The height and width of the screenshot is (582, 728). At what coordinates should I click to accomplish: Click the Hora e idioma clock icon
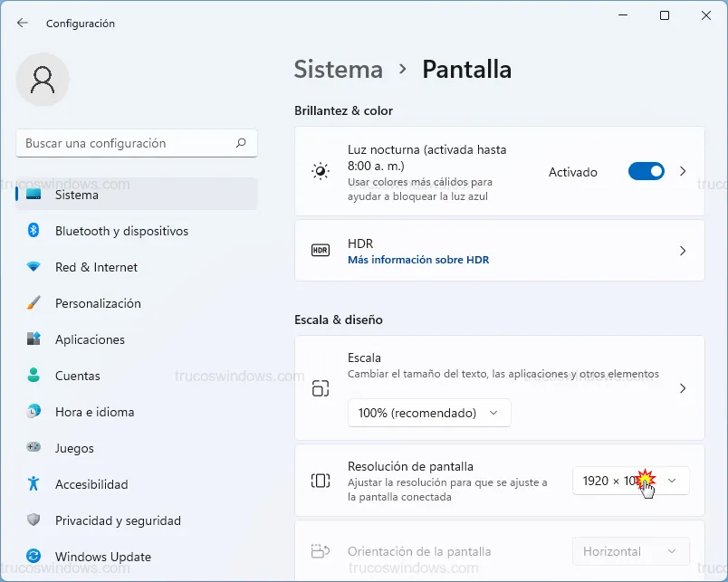(34, 412)
